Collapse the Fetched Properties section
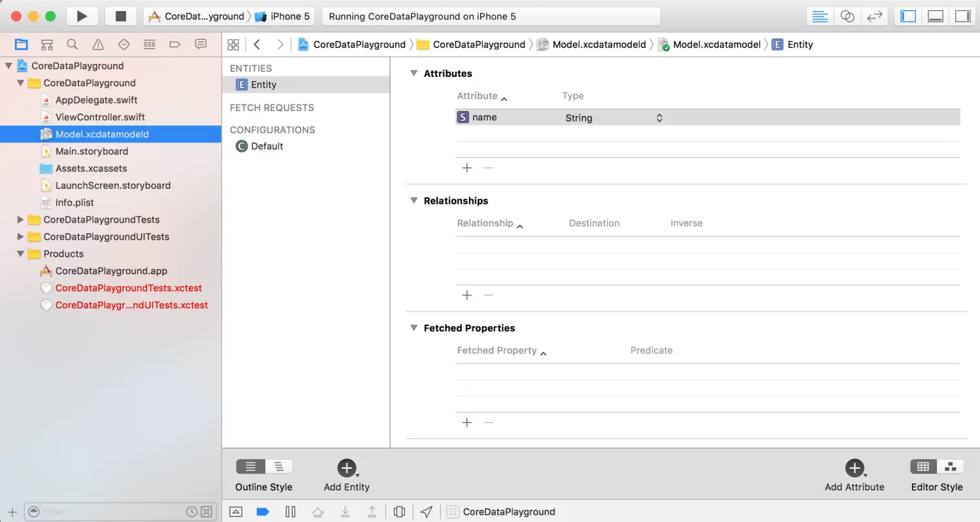Screen dimensions: 980x522 (x=414, y=328)
